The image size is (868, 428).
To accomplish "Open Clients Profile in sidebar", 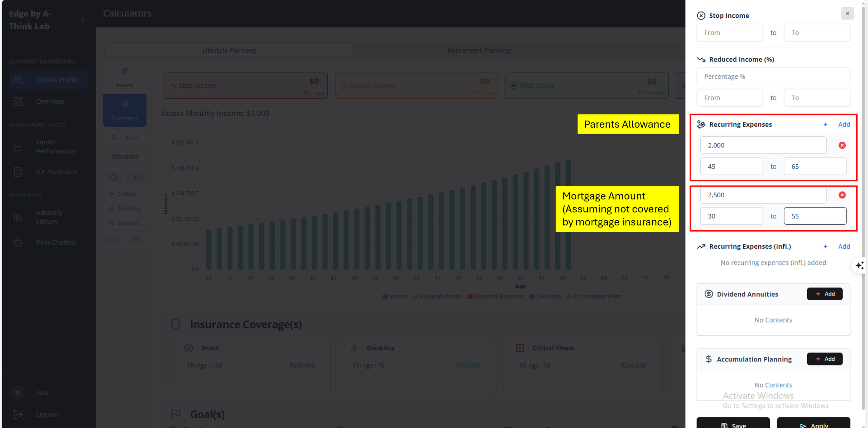I will [49, 80].
